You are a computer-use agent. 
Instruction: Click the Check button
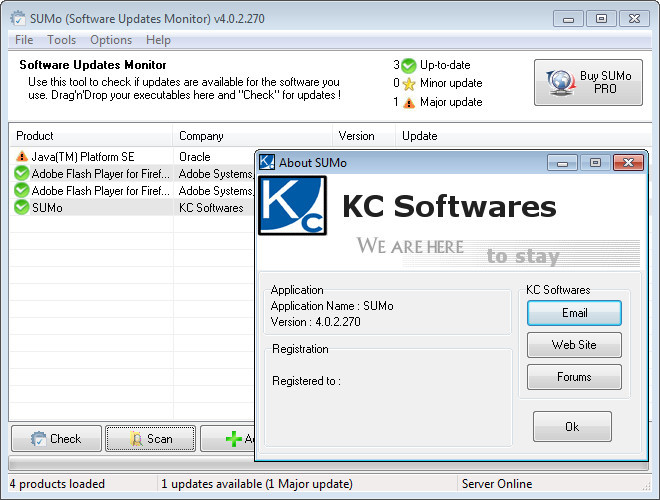click(x=56, y=438)
